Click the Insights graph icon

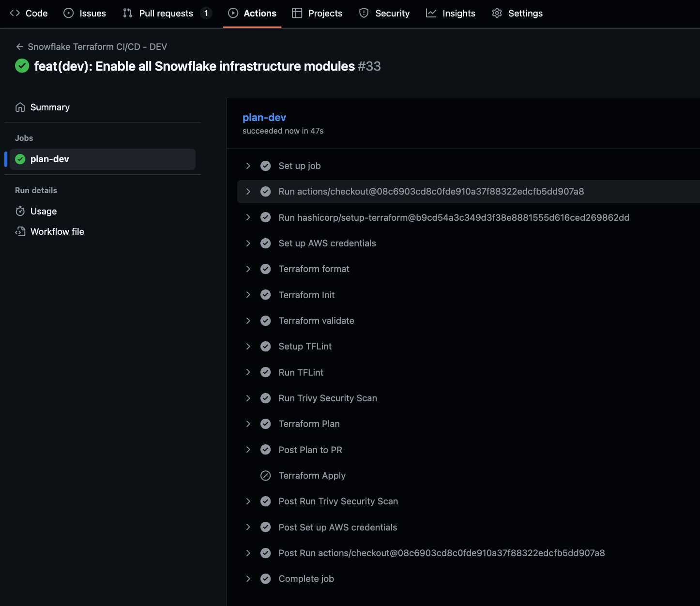[x=431, y=13]
